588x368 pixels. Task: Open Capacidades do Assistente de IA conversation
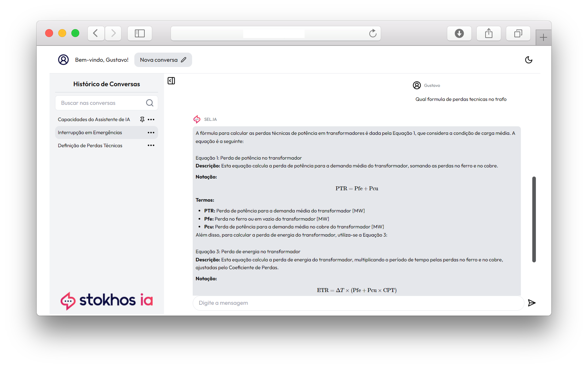point(94,120)
